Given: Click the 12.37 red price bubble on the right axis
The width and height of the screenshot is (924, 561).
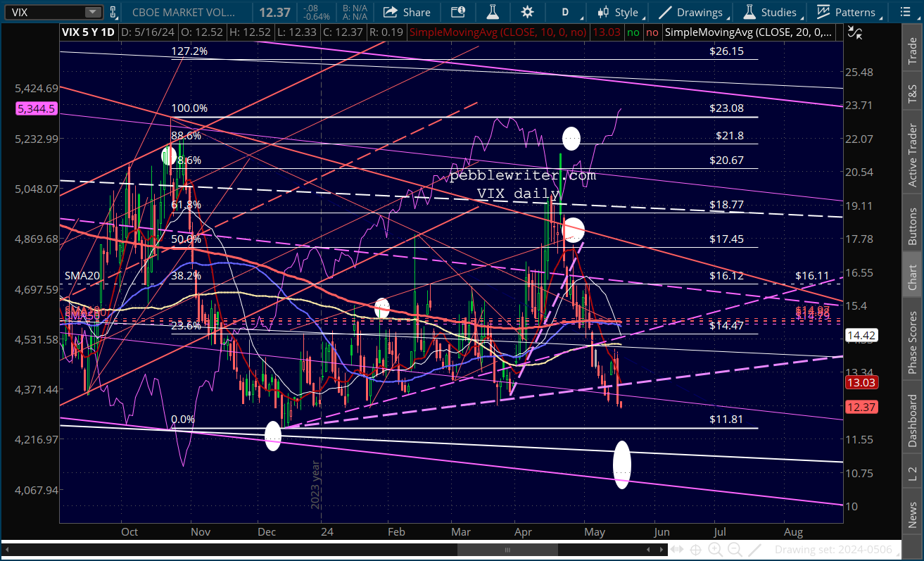Looking at the screenshot, I should click(862, 408).
